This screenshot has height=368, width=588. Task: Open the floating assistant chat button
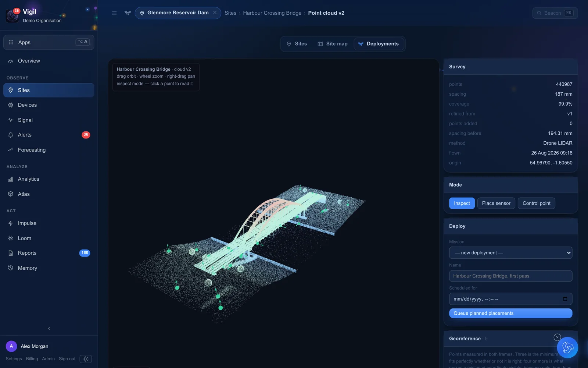tap(567, 347)
